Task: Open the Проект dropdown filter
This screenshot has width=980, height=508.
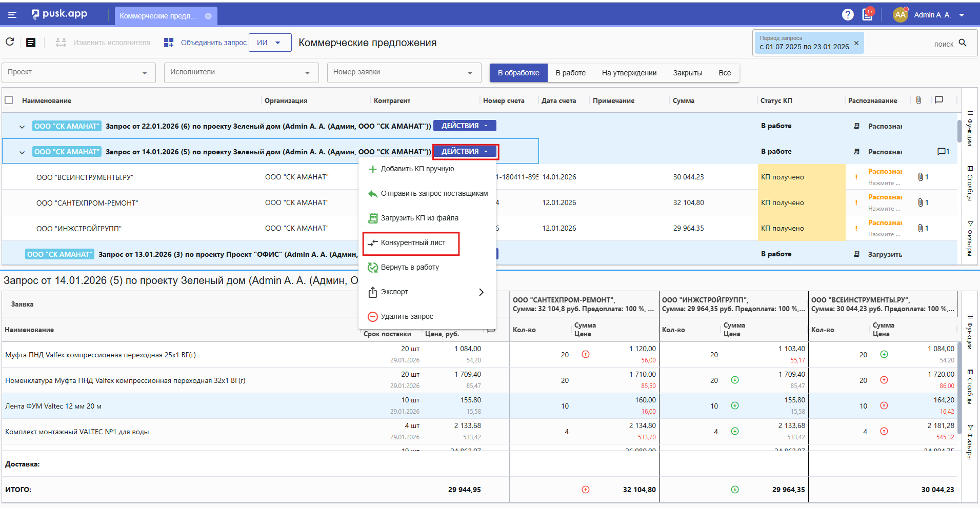Action: click(78, 73)
